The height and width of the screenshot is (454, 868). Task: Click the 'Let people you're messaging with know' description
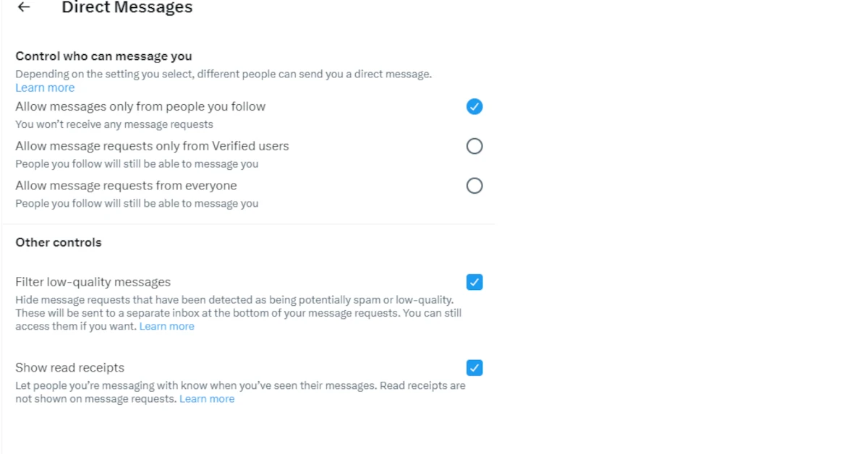tap(239, 386)
